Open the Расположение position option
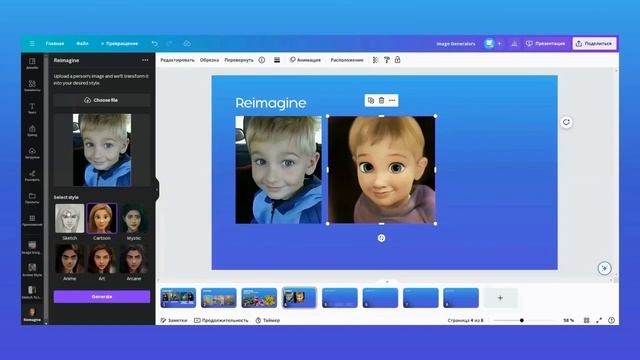This screenshot has width=640, height=360. click(347, 60)
